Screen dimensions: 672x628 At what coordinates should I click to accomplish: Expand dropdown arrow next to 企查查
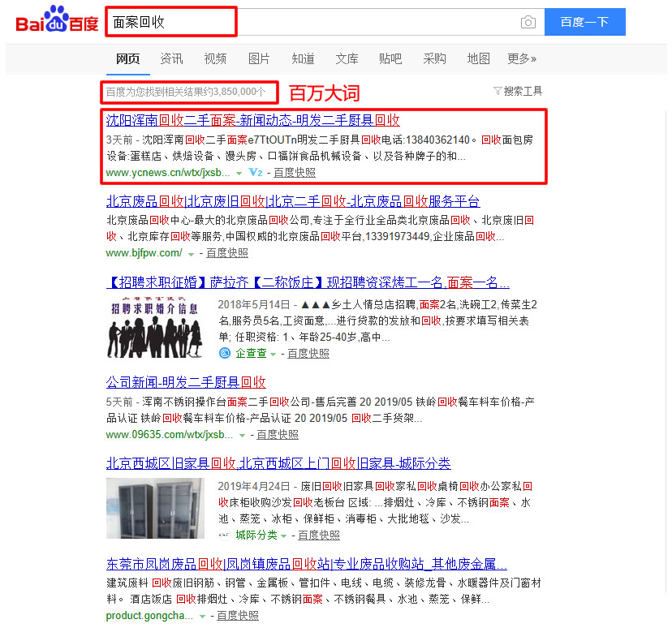pos(273,354)
